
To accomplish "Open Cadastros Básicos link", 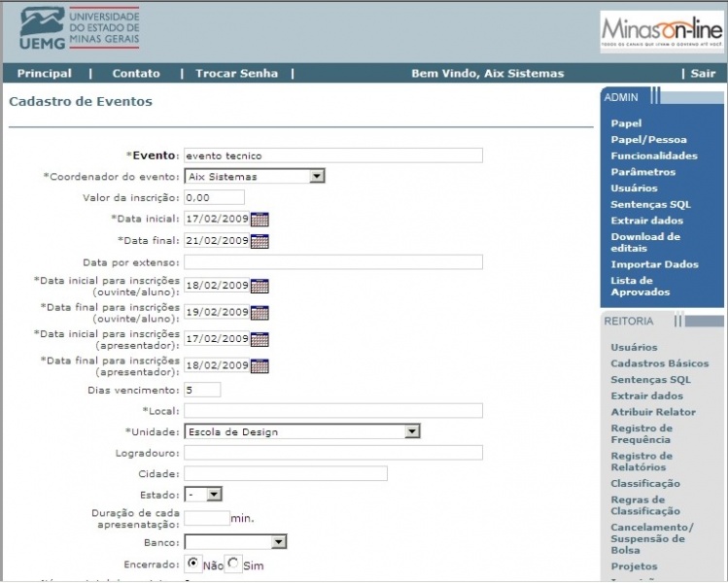I will point(660,363).
